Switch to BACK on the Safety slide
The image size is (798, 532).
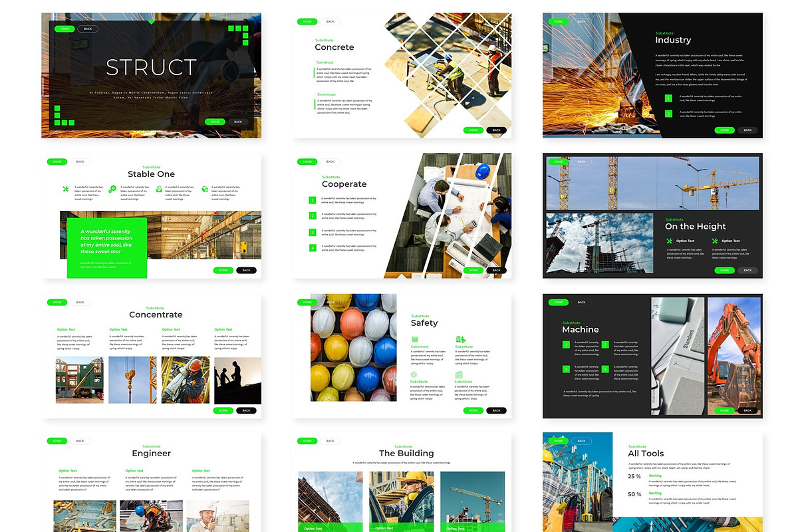(331, 303)
